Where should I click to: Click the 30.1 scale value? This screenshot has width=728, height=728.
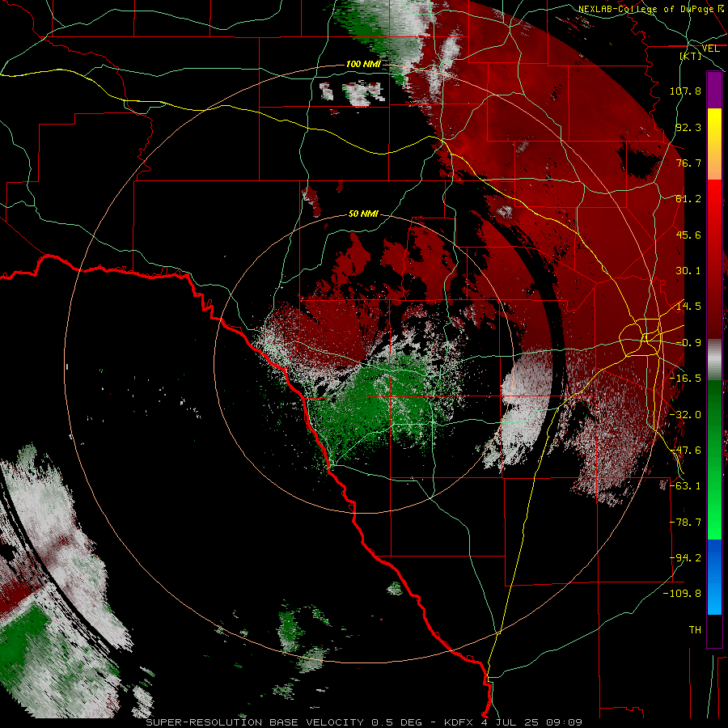coord(688,271)
